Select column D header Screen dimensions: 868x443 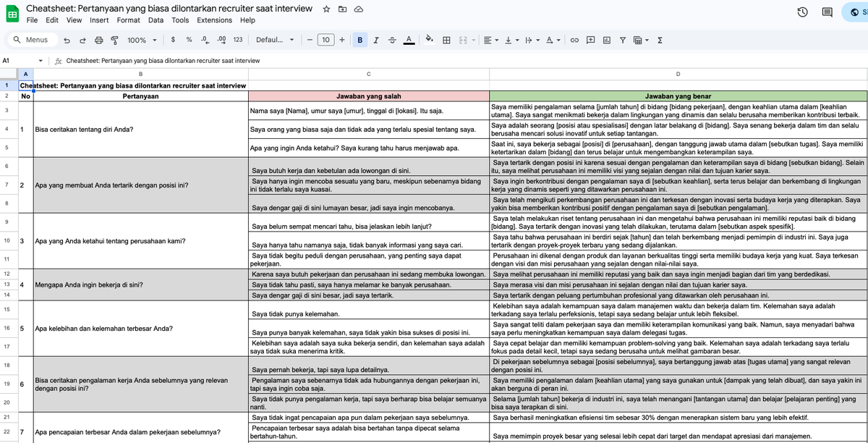click(678, 74)
